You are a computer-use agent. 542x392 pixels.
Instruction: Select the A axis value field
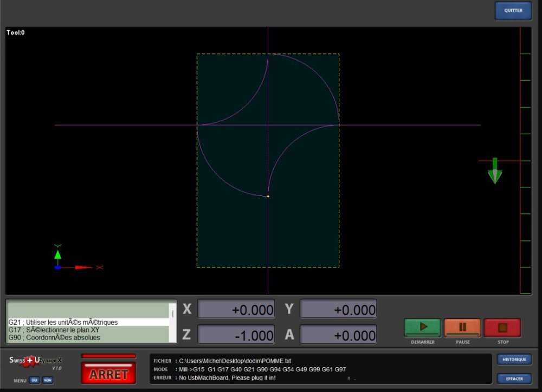click(x=338, y=335)
